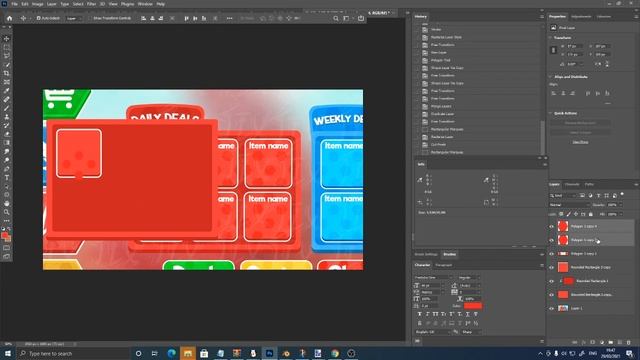
Task: Collapse the Transform section in Properties
Action: point(550,38)
